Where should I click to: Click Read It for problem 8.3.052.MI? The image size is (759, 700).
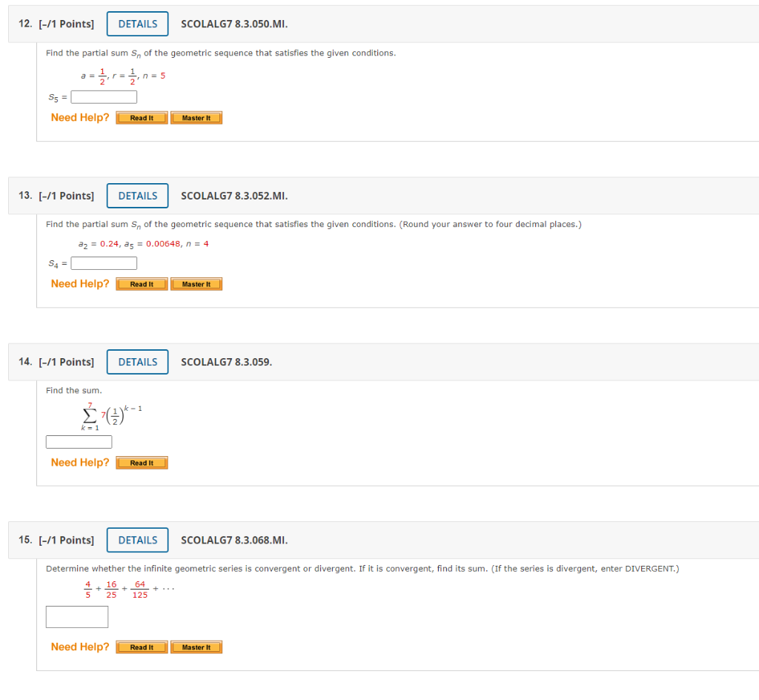coord(141,283)
